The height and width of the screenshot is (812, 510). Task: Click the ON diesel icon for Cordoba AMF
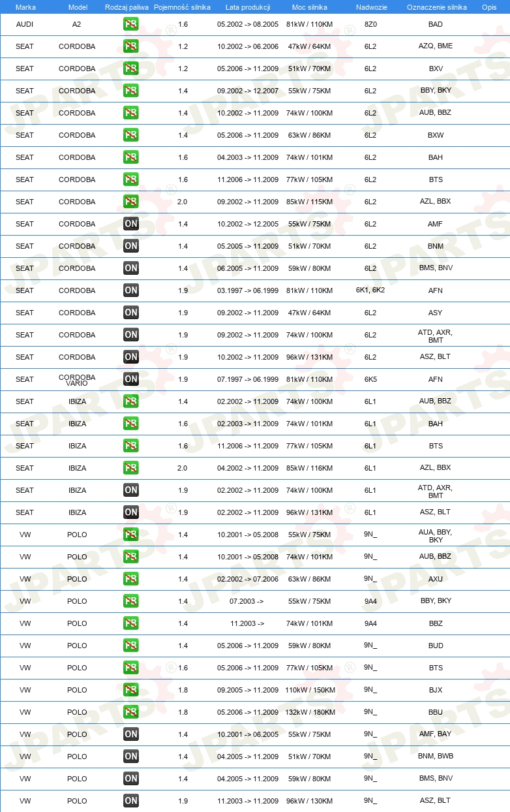coord(131,224)
